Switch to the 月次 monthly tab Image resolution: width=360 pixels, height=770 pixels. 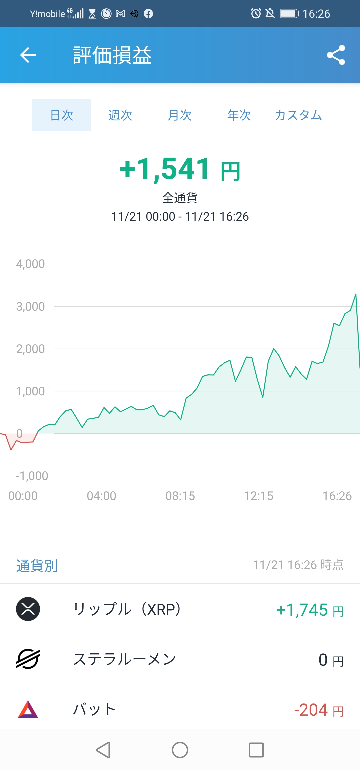(x=180, y=115)
